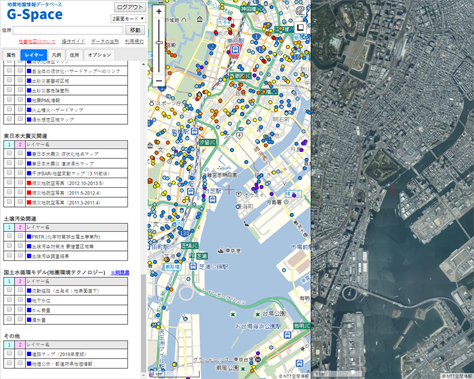Click the 住所 address input field
The image size is (474, 379).
tap(68, 30)
